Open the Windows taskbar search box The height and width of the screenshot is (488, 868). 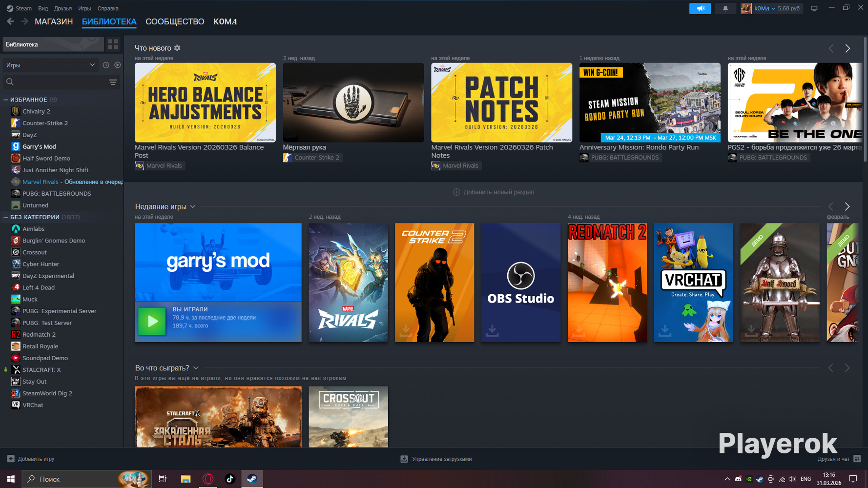click(87, 479)
